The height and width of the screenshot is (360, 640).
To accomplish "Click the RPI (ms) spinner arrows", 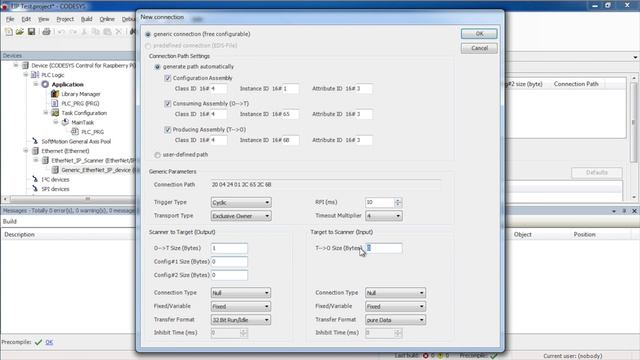I will tap(398, 202).
